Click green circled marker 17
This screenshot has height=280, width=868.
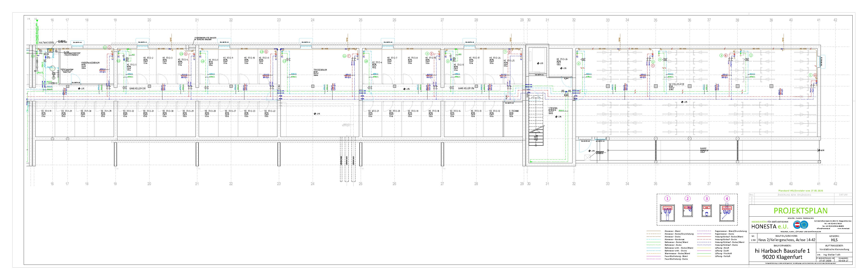click(105, 47)
